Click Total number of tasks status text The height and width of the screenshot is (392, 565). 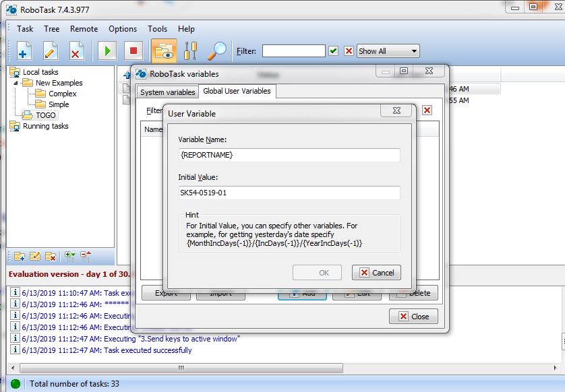click(x=74, y=384)
